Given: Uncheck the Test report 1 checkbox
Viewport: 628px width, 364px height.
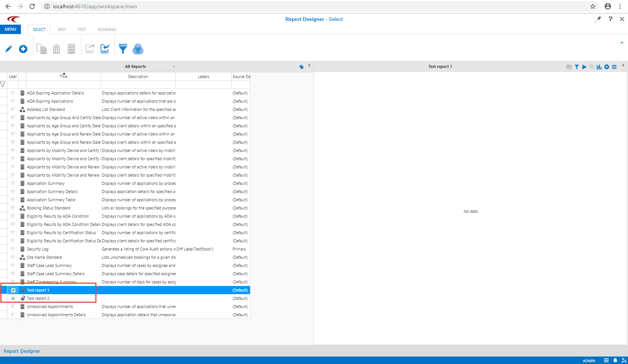Looking at the screenshot, I should pyautogui.click(x=13, y=290).
